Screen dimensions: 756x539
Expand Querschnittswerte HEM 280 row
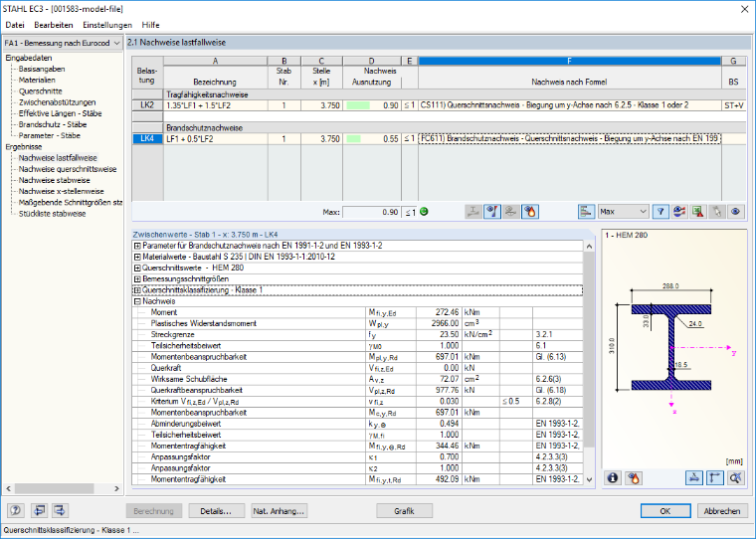pyautogui.click(x=137, y=269)
